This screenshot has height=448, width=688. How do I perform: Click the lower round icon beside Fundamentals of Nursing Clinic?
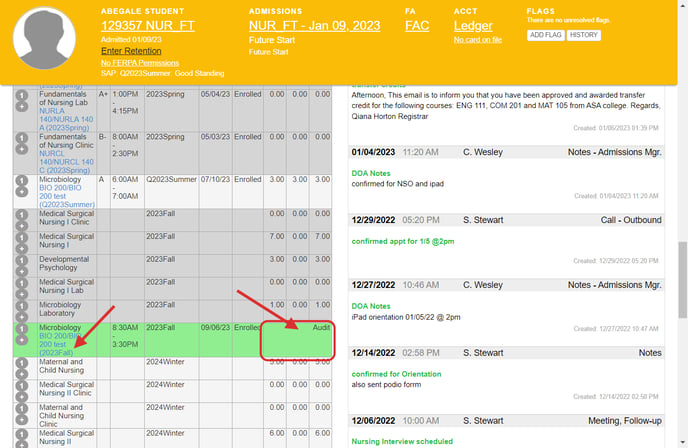pyautogui.click(x=21, y=149)
